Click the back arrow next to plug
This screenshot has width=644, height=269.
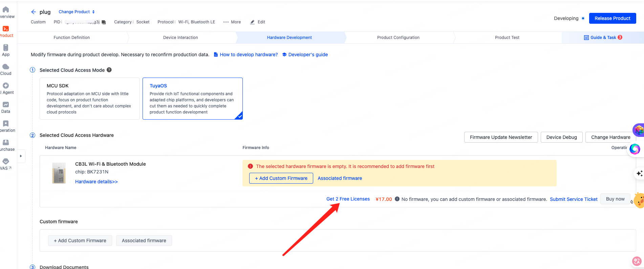click(x=33, y=12)
